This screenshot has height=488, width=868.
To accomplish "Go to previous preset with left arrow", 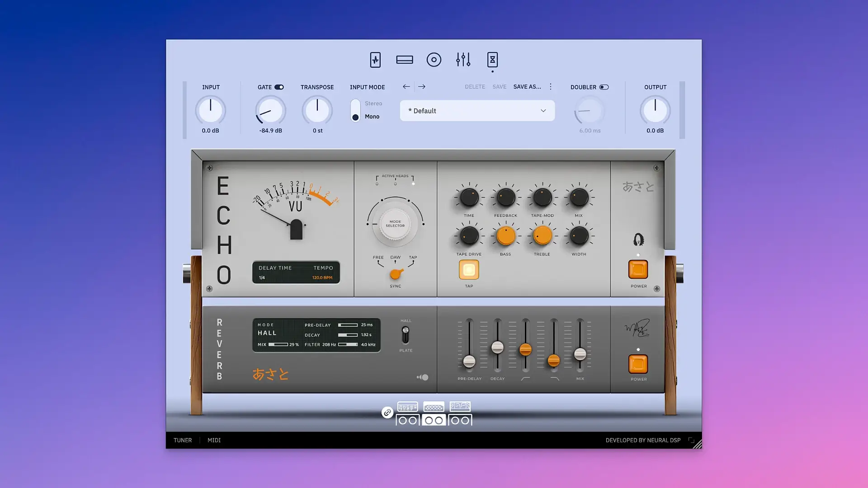I will coord(406,87).
